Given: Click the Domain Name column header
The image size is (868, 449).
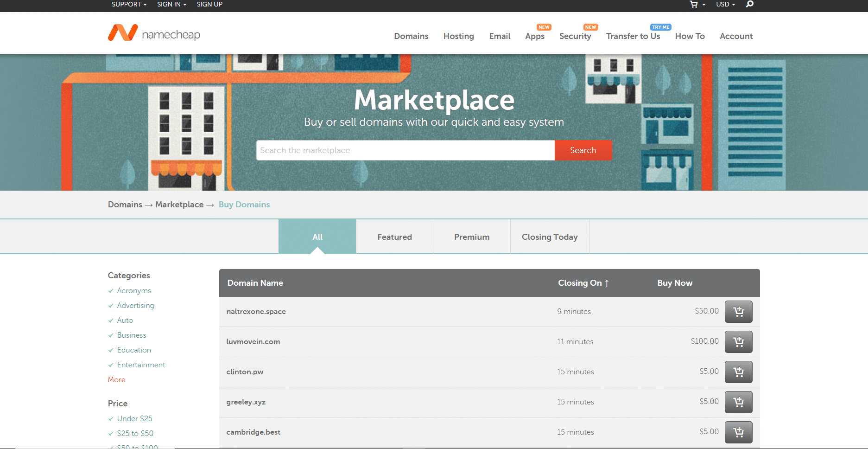Looking at the screenshot, I should click(x=255, y=283).
